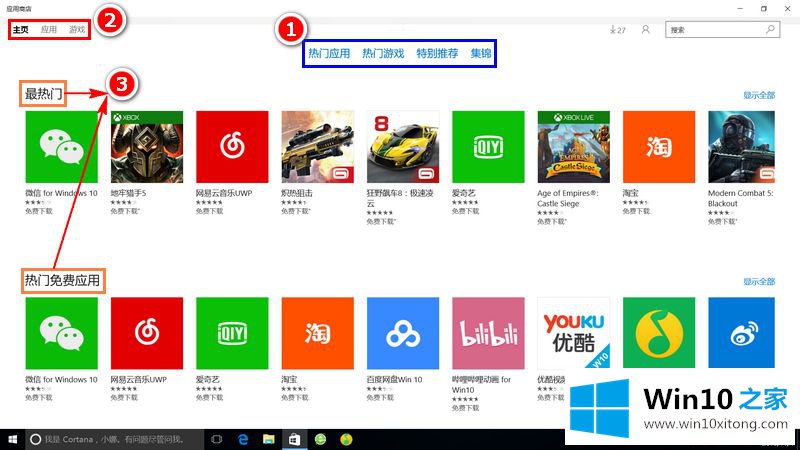Open 网易云音乐UWP tile in 热门免费应用 row
Viewport: 800px width, 450px height.
tap(147, 333)
